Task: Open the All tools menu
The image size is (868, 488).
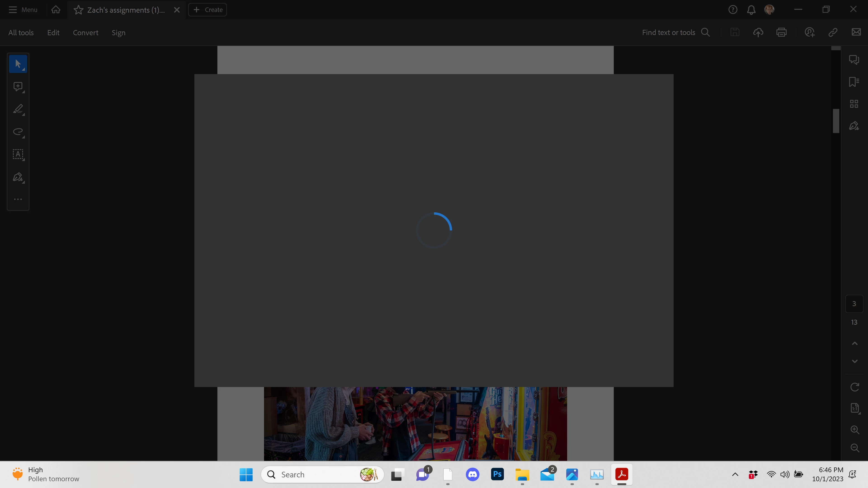Action: pos(21,33)
